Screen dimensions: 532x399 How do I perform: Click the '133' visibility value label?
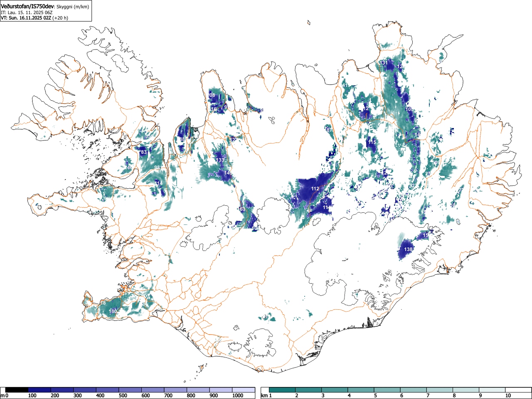(220, 160)
